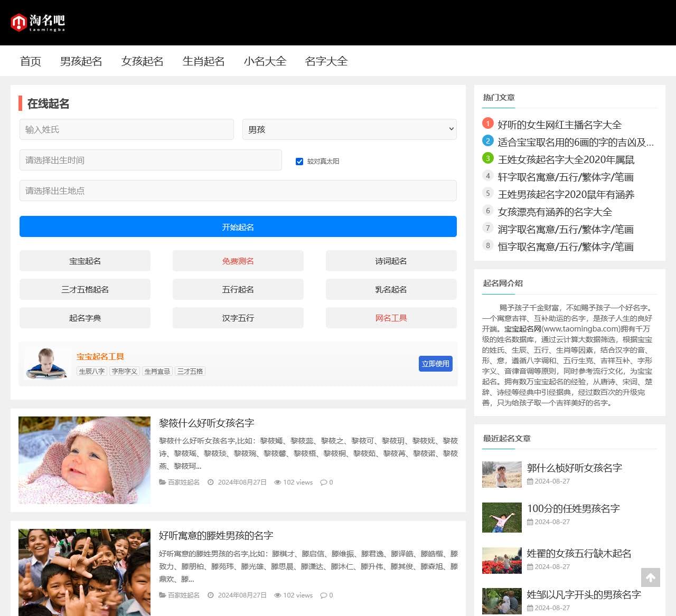Click the red number 1 ranking badge
676x616 pixels.
click(x=488, y=124)
